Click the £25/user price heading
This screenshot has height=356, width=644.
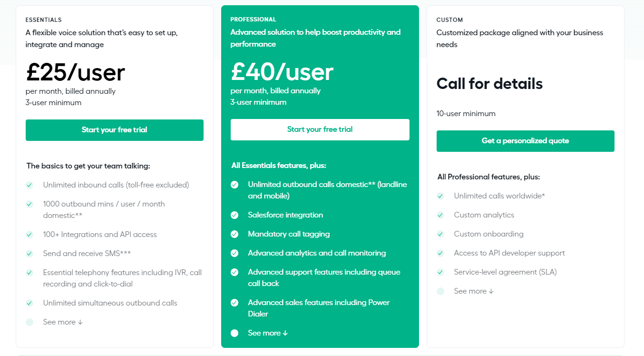point(76,72)
